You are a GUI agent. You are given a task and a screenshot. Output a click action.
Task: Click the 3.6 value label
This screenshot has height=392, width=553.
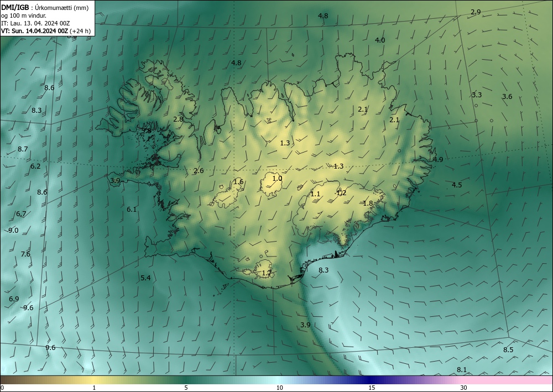507,97
